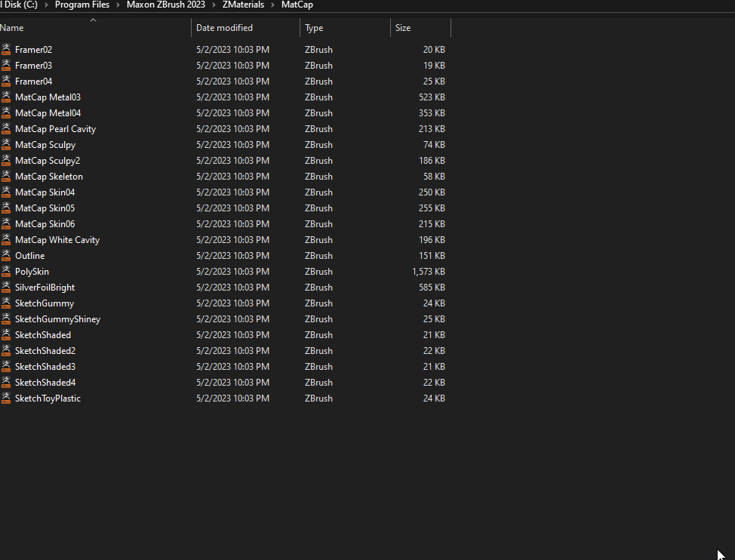This screenshot has height=560, width=735.
Task: Click the SketchToyPlastic file name
Action: 48,398
